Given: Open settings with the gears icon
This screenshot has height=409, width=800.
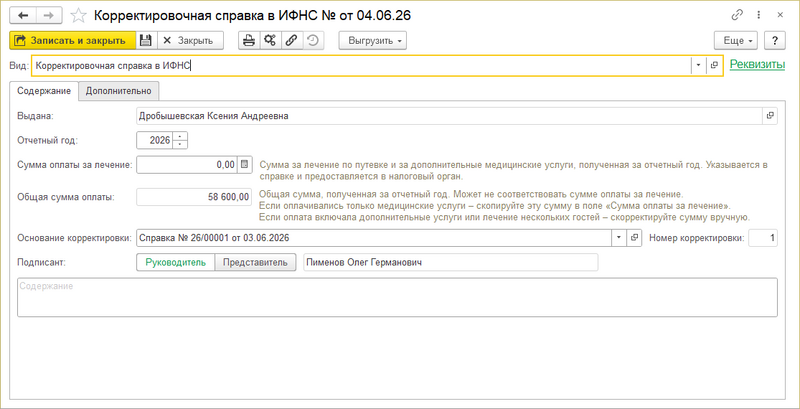Looking at the screenshot, I should click(269, 40).
